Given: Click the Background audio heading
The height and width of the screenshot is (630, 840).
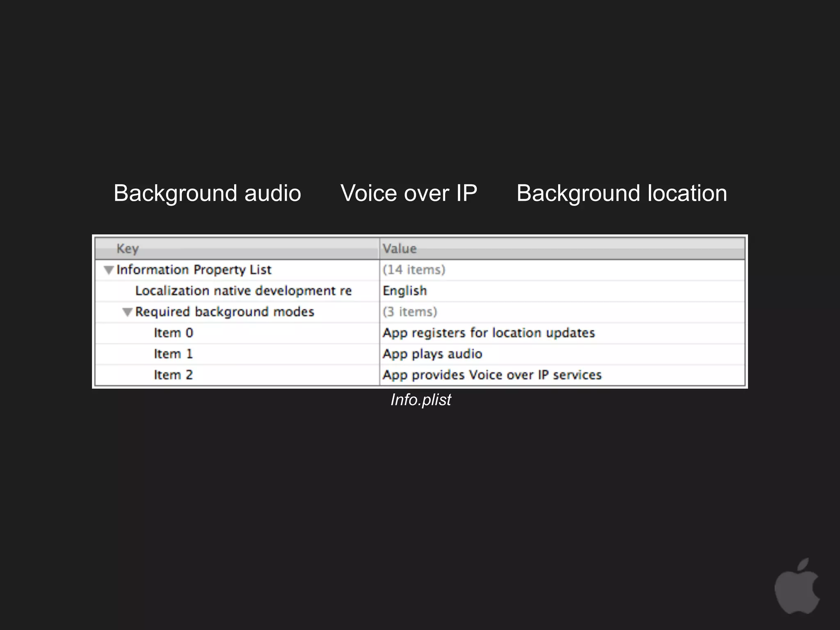Looking at the screenshot, I should coord(208,194).
